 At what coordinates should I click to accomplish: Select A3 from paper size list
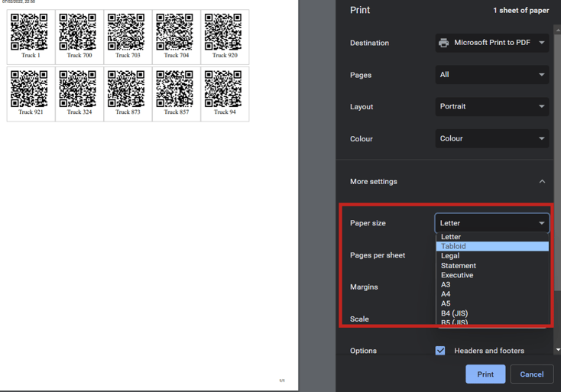(492, 285)
